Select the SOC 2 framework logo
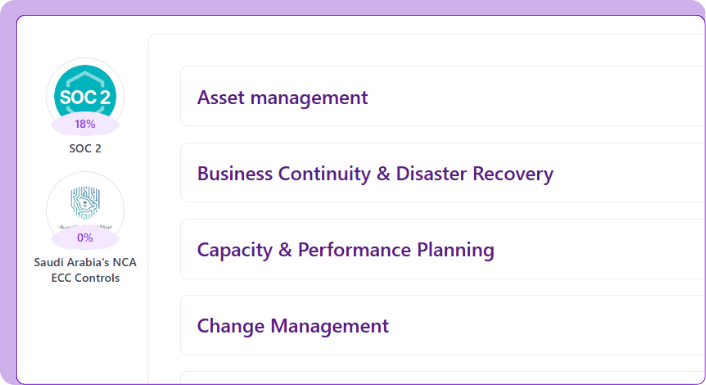The width and height of the screenshot is (706, 385). pos(85,95)
